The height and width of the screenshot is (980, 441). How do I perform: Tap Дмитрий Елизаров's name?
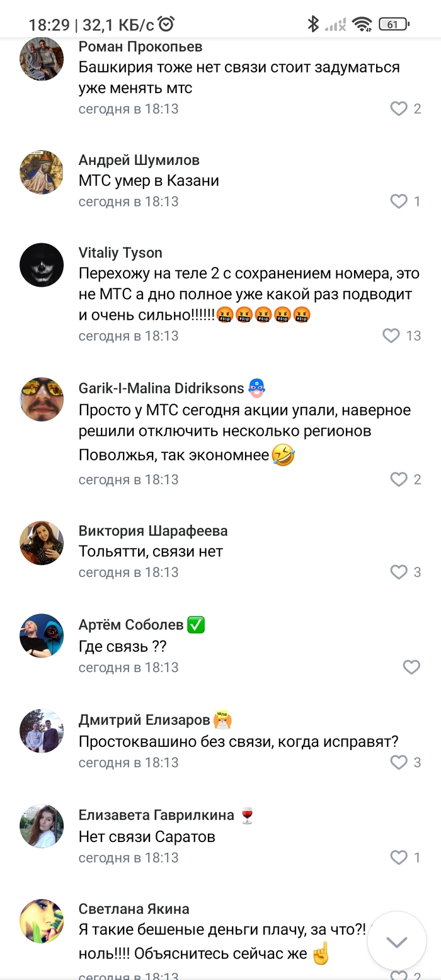(144, 720)
